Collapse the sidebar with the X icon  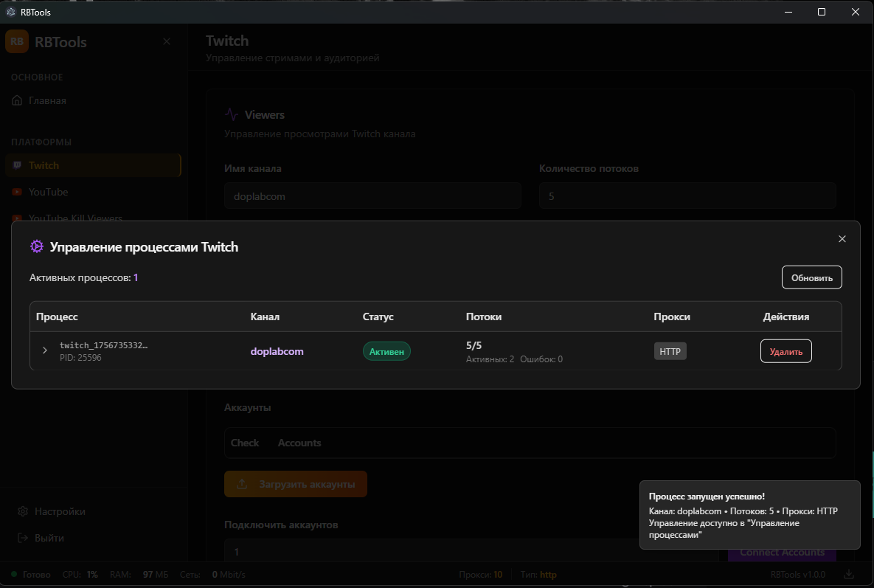pyautogui.click(x=167, y=41)
